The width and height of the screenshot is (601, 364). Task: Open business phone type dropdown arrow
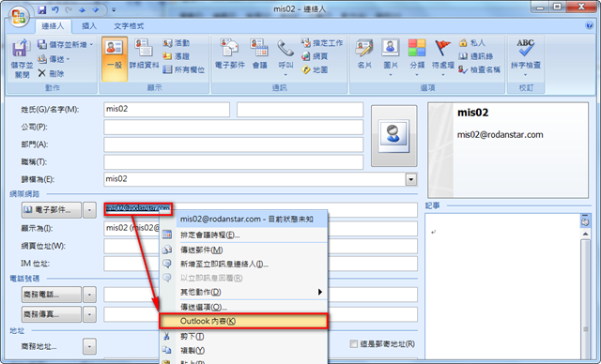89,295
